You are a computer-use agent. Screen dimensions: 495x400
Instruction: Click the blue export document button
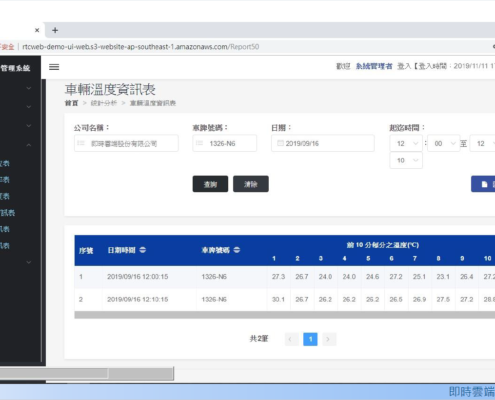[483, 184]
